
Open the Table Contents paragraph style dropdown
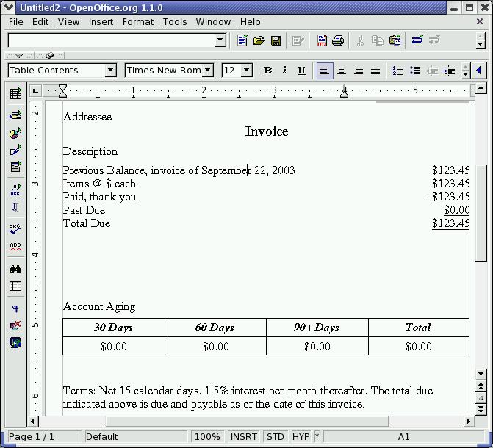[110, 71]
